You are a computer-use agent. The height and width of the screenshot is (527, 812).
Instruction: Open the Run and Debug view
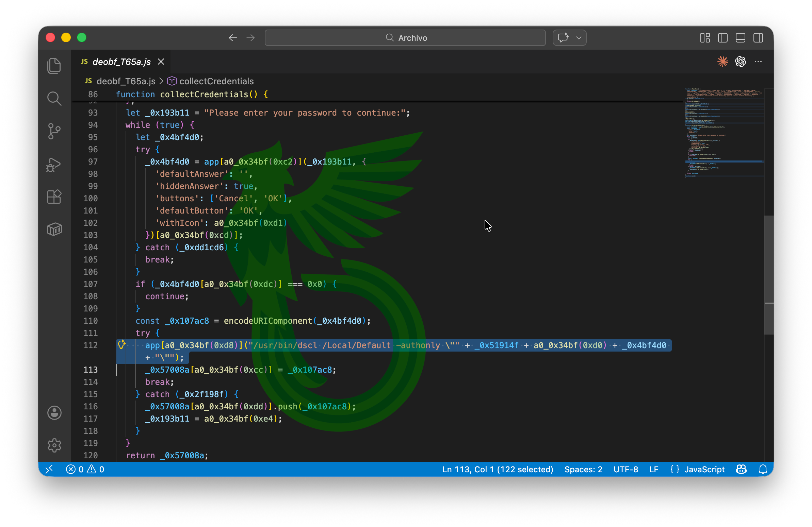tap(54, 164)
